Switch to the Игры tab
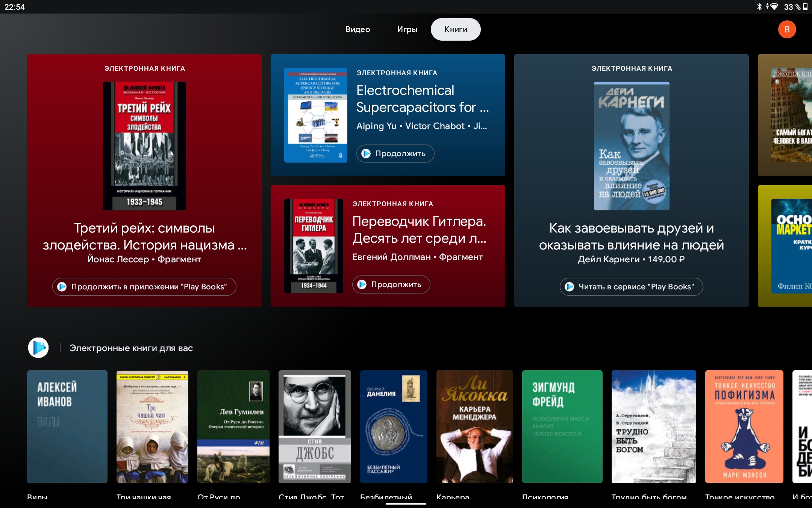This screenshot has width=812, height=508. point(407,29)
